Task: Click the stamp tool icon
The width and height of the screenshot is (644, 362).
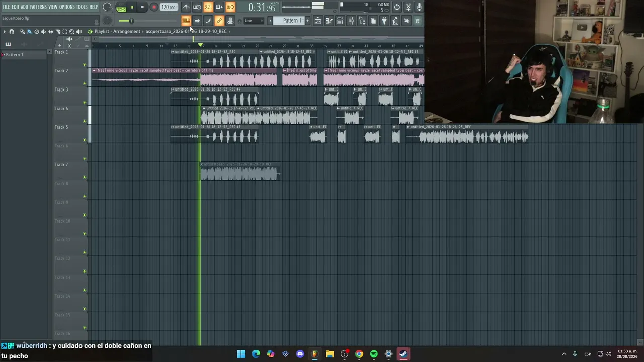Action: (230, 21)
